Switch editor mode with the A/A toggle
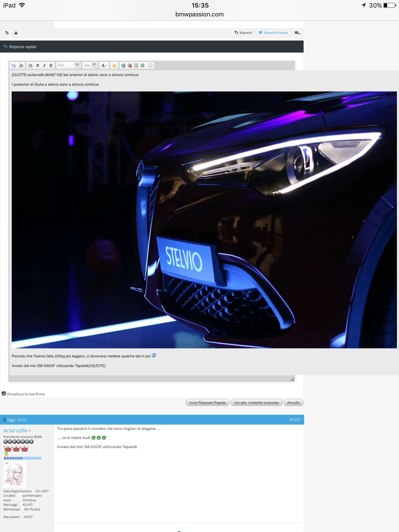The image size is (399, 532). pos(14,65)
